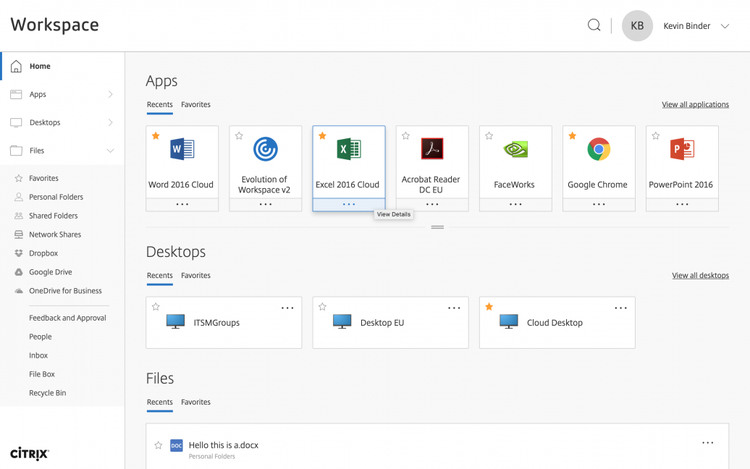Open Feedback and Approval

point(67,318)
